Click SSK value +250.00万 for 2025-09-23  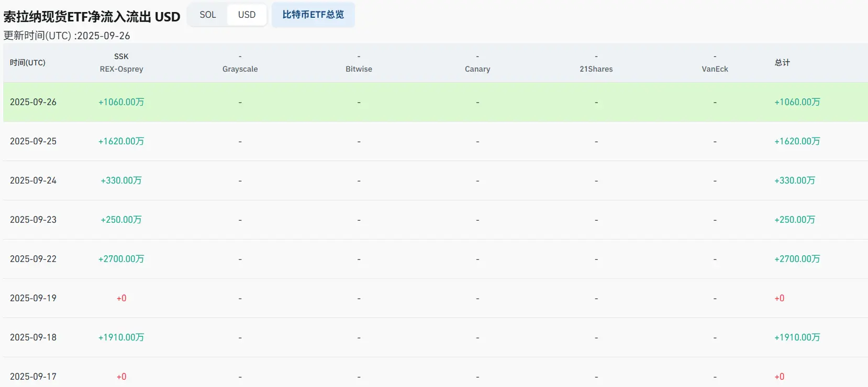(121, 220)
